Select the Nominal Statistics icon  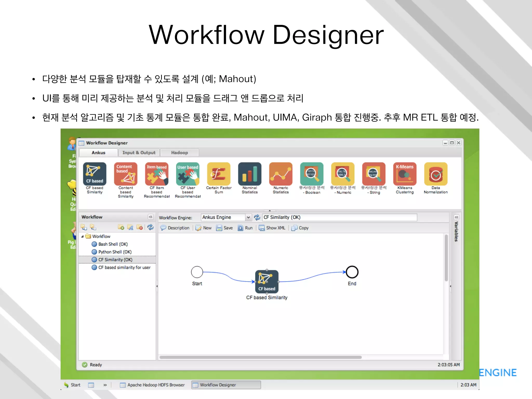pyautogui.click(x=250, y=174)
